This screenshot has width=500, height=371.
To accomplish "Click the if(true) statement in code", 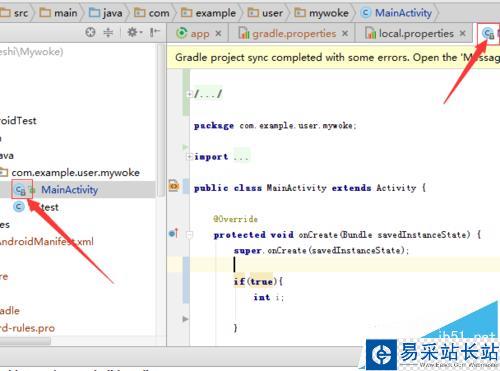I will click(258, 282).
